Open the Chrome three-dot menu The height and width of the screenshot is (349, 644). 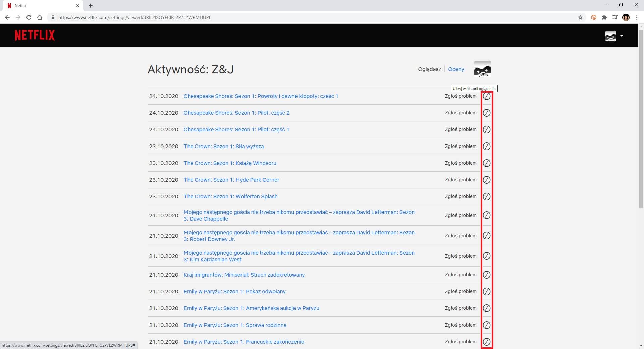point(637,17)
